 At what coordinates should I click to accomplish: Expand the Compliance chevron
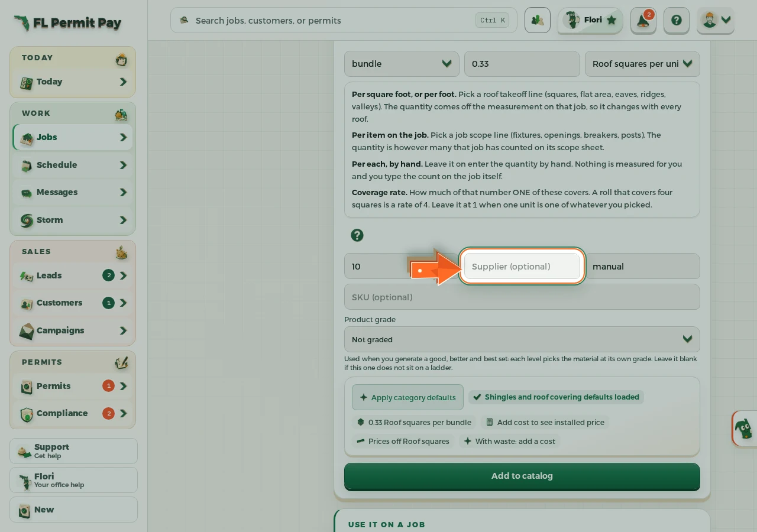[123, 413]
